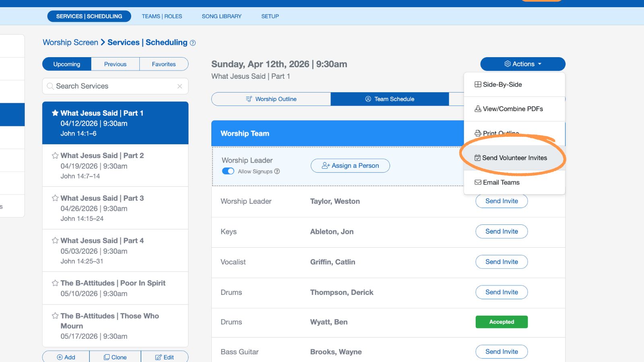Click the plus icon on the Add button
Screen dimensions: 644x362
pyautogui.click(x=60, y=357)
